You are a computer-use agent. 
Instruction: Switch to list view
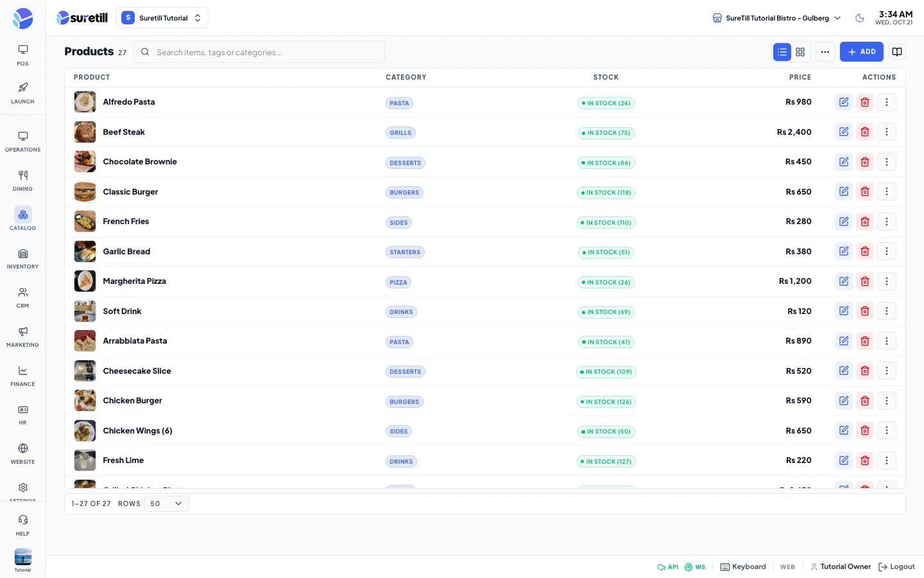[782, 52]
